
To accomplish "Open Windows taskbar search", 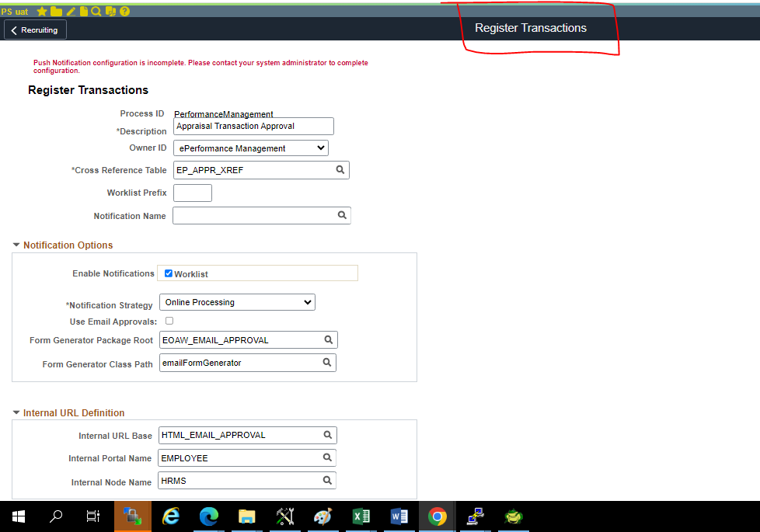I will pyautogui.click(x=56, y=516).
